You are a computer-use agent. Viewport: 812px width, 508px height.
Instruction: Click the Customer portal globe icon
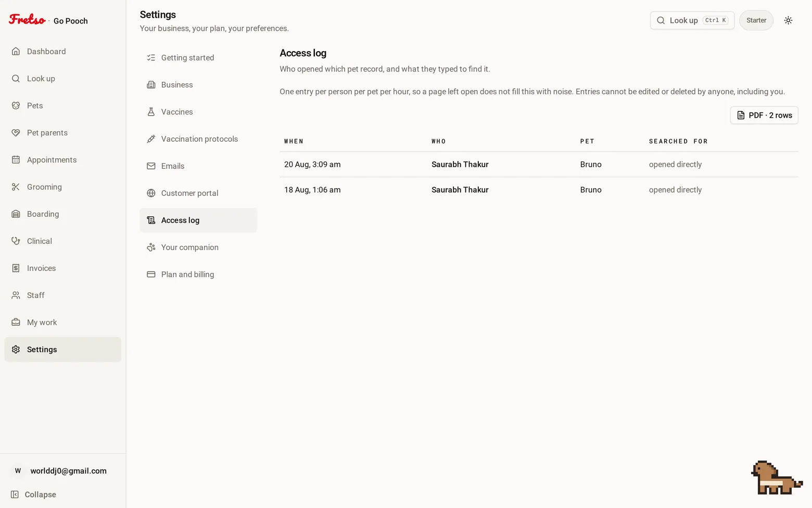point(151,193)
